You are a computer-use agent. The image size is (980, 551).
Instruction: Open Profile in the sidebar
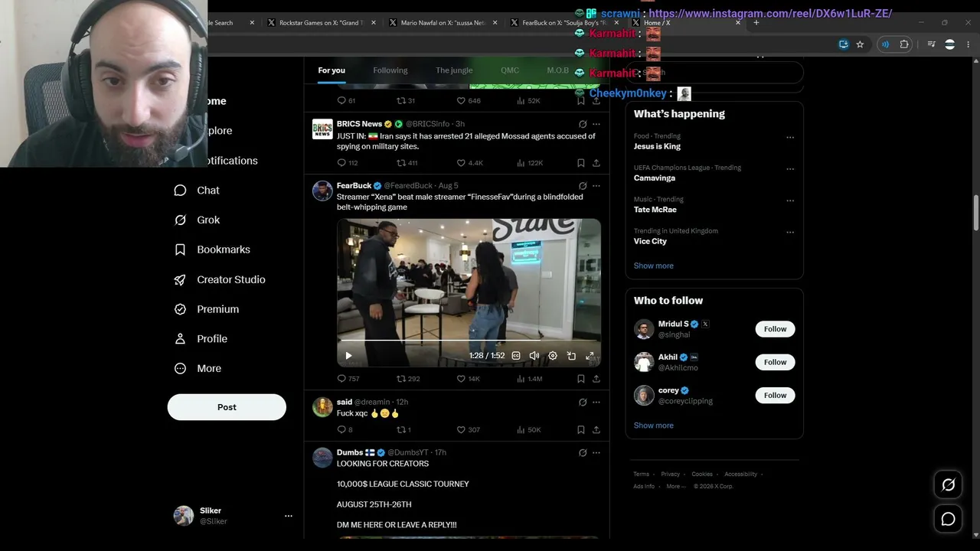pos(200,339)
